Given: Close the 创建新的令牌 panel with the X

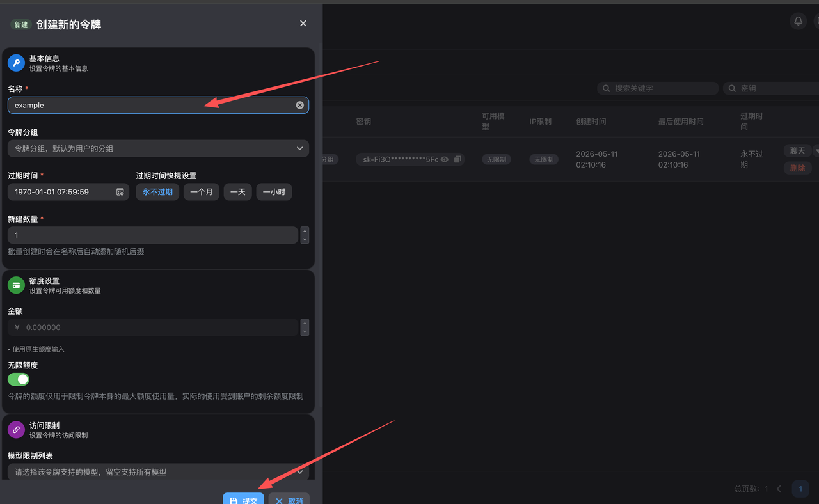Looking at the screenshot, I should click(303, 24).
